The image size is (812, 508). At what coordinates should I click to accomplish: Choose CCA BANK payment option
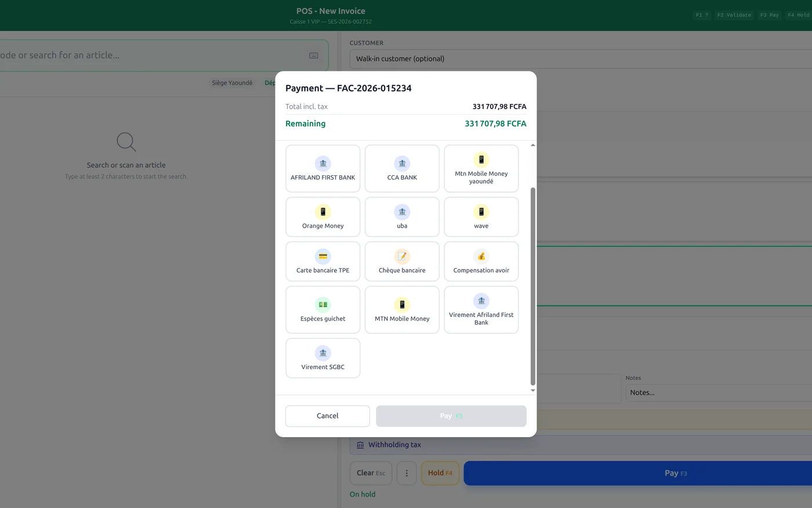coord(402,168)
